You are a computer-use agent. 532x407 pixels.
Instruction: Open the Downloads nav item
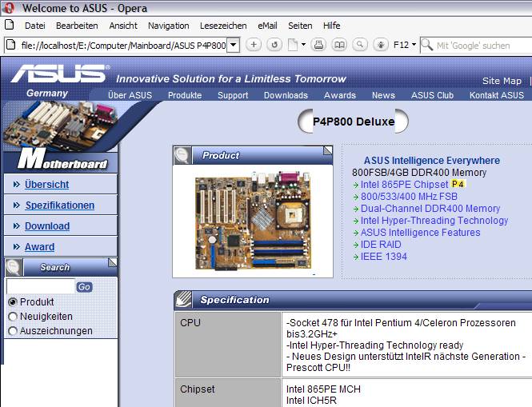(286, 95)
